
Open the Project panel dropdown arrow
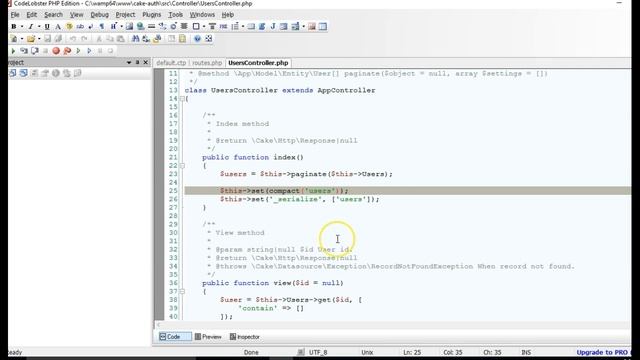coord(129,62)
